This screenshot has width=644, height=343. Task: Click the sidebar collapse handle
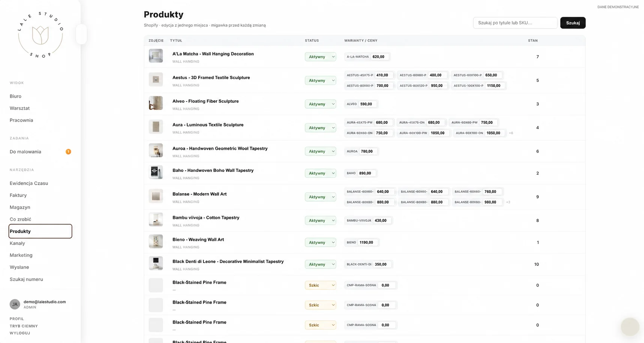tap(81, 34)
